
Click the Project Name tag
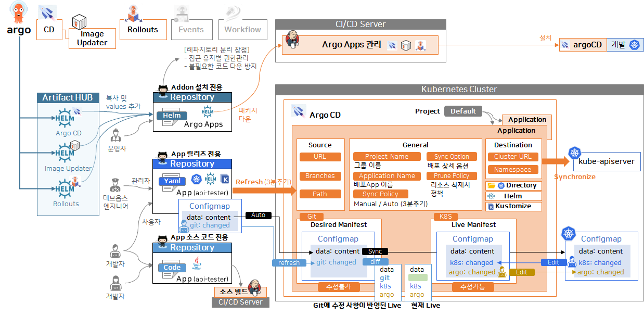[387, 157]
